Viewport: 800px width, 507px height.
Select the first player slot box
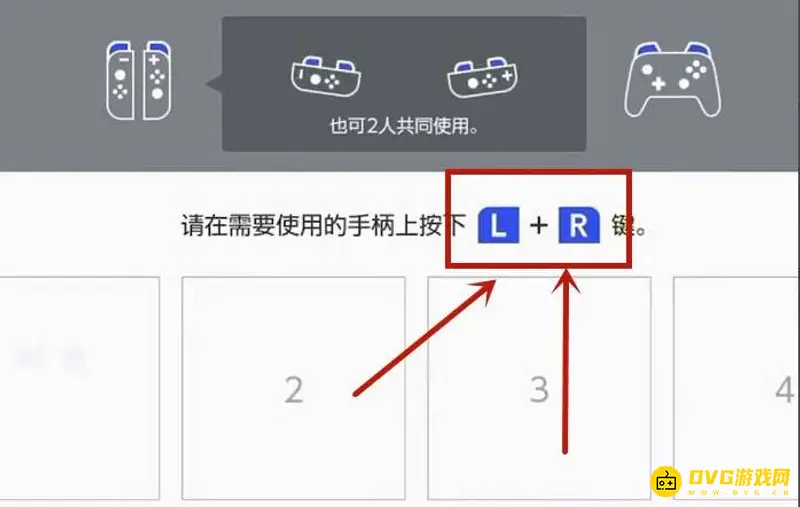tap(80, 388)
